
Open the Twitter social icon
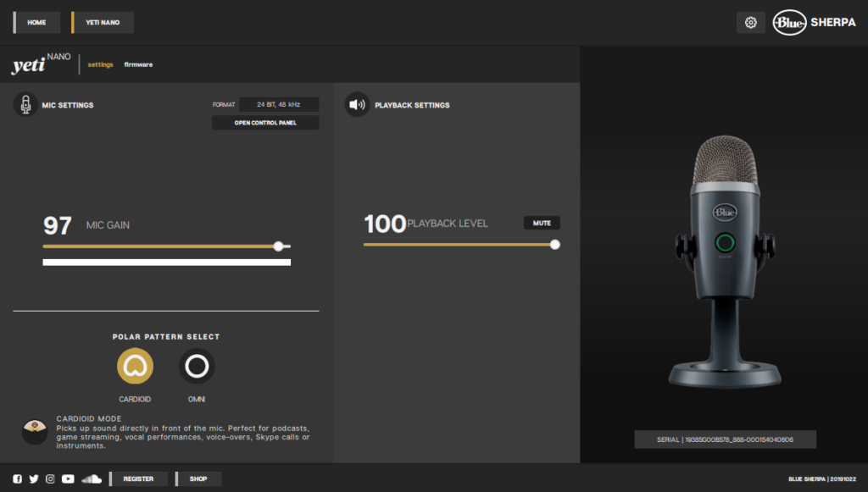tap(34, 478)
